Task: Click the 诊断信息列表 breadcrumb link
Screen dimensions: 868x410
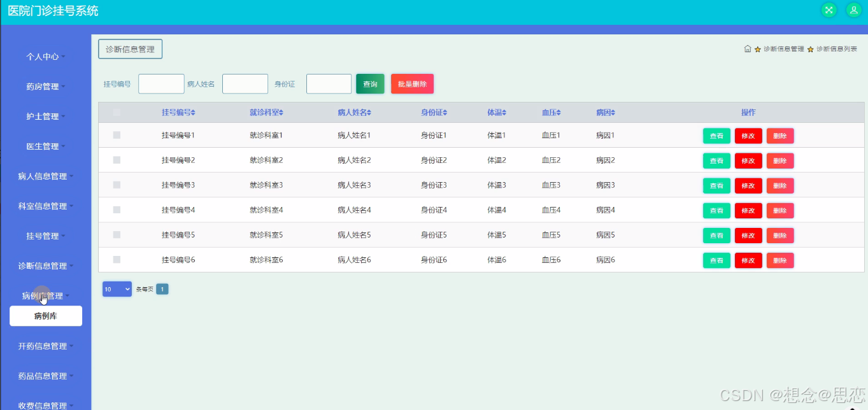Action: pyautogui.click(x=837, y=49)
